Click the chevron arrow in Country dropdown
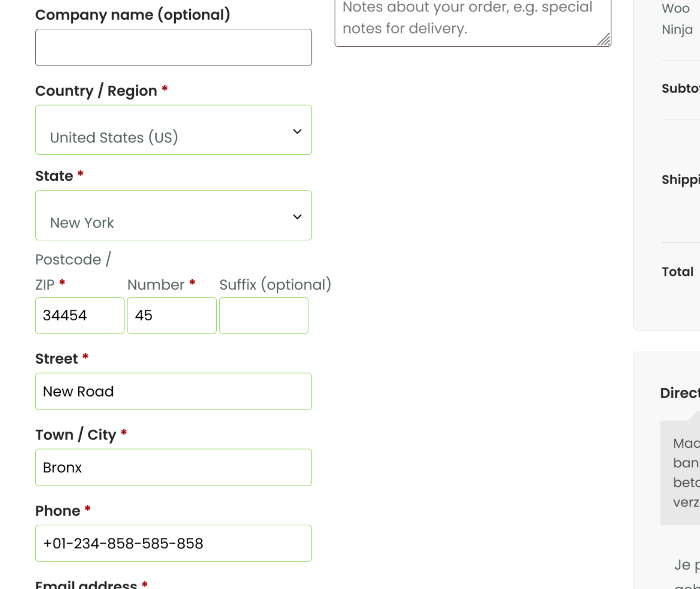Screen dimensions: 700x589 pos(297,131)
